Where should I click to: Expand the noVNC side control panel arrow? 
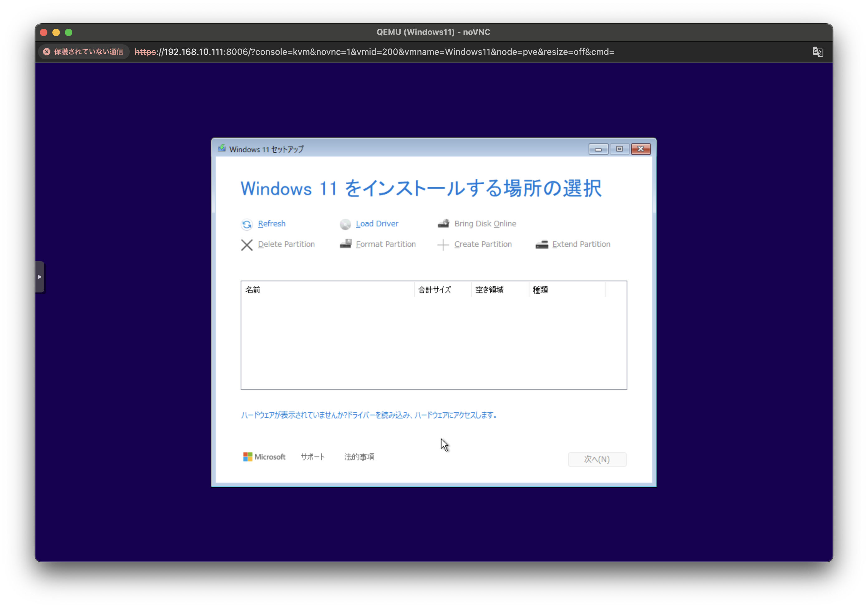[x=40, y=277]
